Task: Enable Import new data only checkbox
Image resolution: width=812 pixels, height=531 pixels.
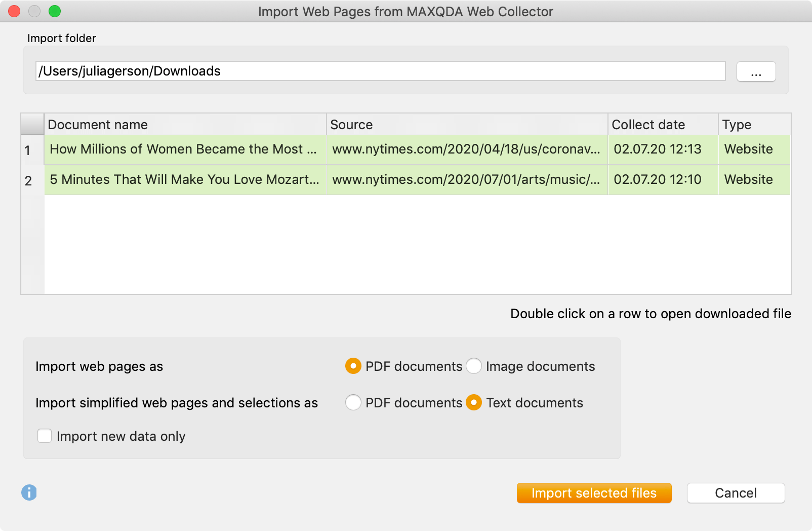Action: pyautogui.click(x=45, y=436)
